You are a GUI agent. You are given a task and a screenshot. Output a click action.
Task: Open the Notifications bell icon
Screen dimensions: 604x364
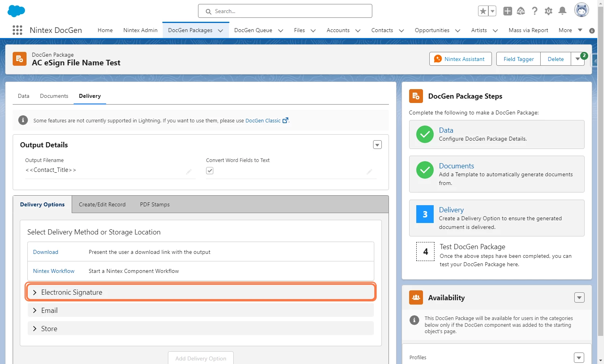(562, 11)
